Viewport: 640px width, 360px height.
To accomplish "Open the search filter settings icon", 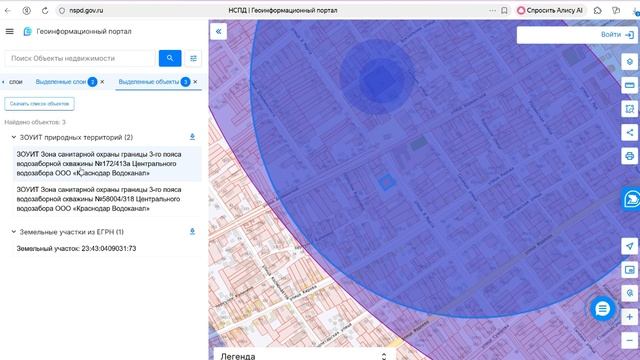I will (x=193, y=58).
